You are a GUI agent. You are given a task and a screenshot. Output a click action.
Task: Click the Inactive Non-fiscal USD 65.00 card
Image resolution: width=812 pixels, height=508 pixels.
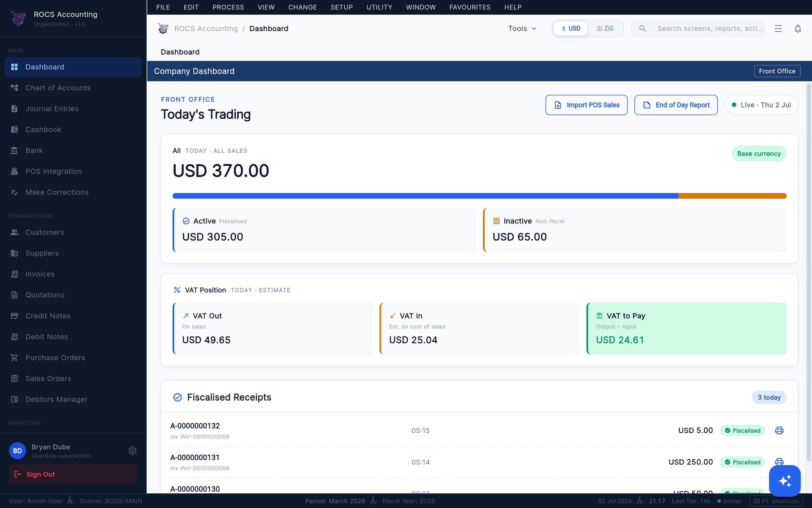(x=634, y=230)
